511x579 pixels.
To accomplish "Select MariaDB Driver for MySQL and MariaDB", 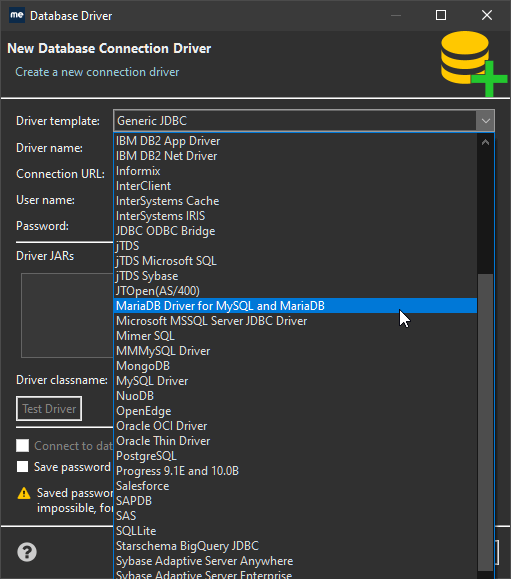I will [x=295, y=306].
